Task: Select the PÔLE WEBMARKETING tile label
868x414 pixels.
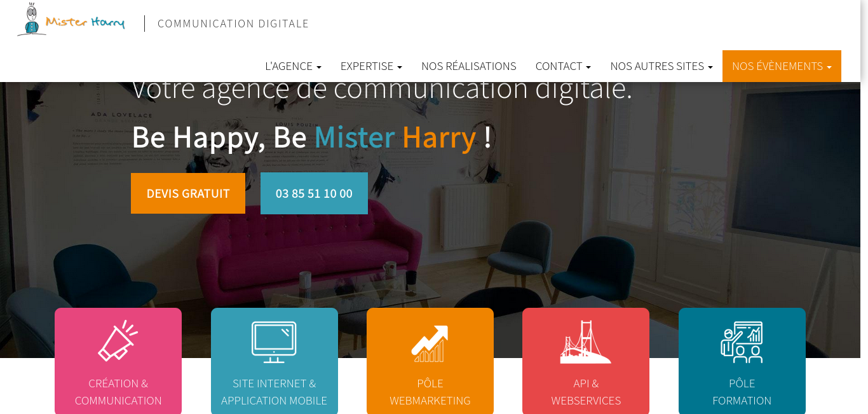Action: 430,392
